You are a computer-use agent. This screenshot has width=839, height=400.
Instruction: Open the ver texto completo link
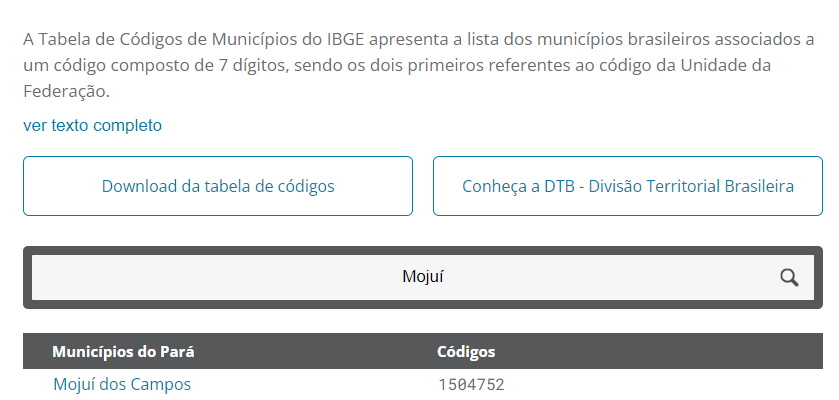pos(92,126)
